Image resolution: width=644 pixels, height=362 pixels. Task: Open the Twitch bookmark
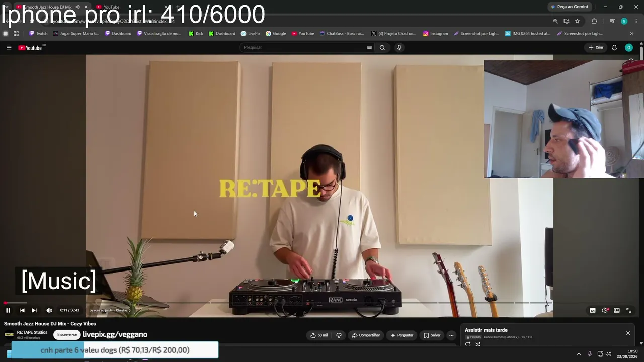[x=38, y=34]
